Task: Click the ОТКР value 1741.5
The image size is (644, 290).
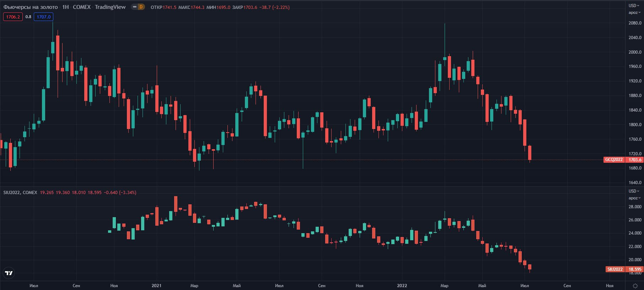Action: [x=170, y=7]
